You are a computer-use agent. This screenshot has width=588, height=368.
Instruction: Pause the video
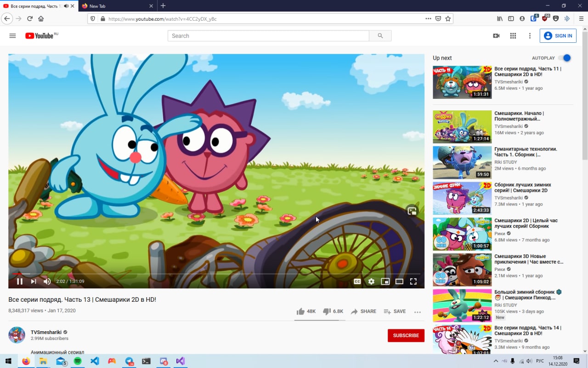(x=20, y=282)
